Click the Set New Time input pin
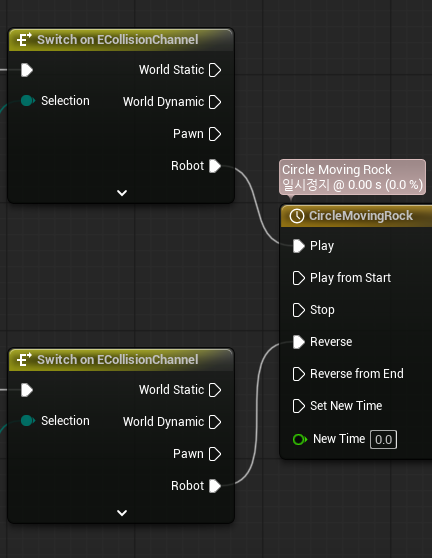 [x=299, y=406]
